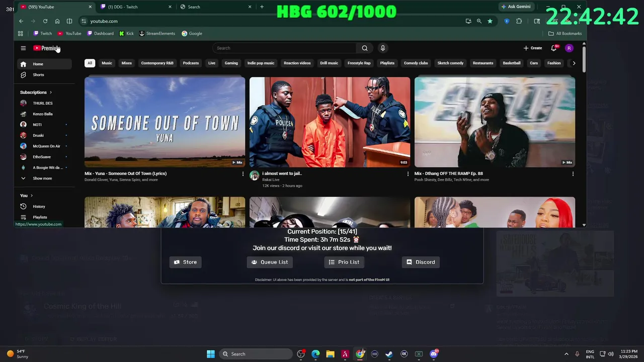Open the YouTube hamburger guide menu
Screen dimensions: 644x362
tap(23, 48)
